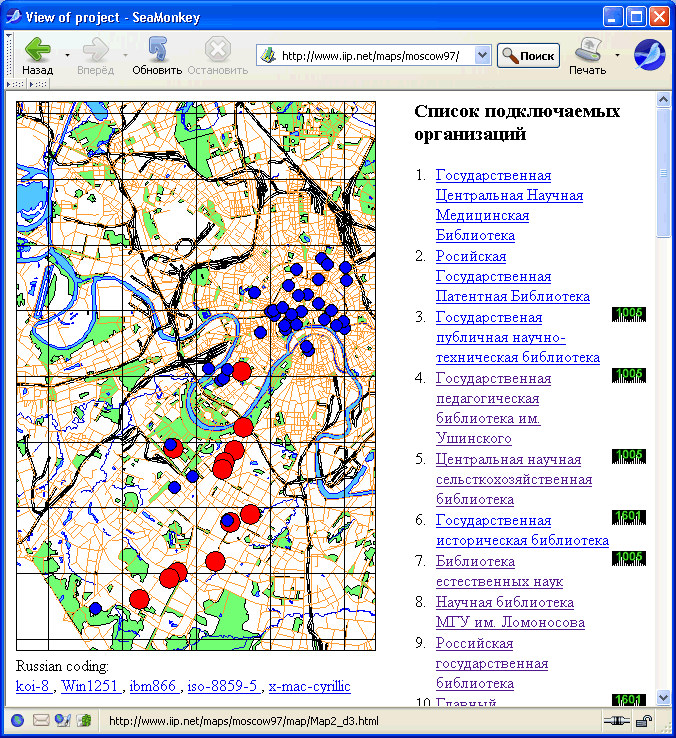
Task: Click the Поиск search button
Action: pos(528,56)
